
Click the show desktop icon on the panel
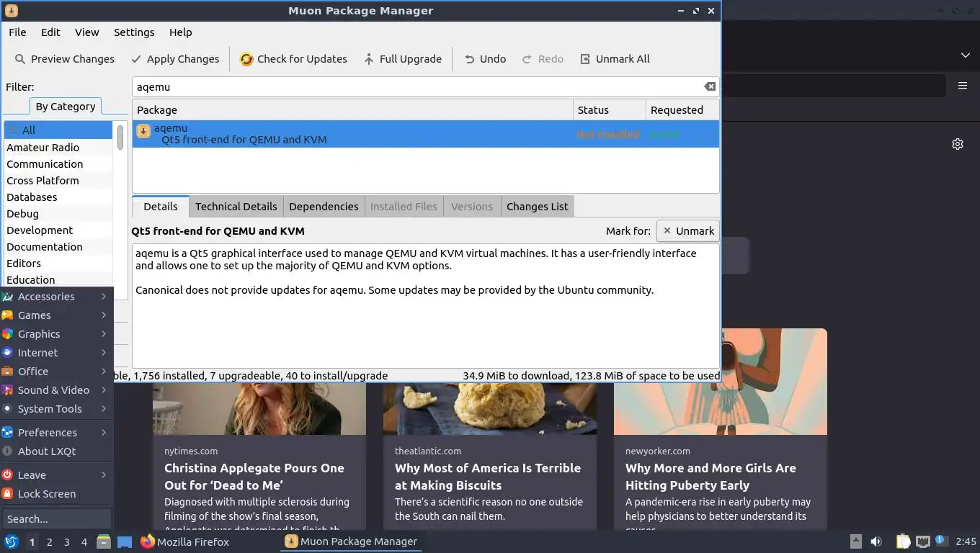(x=125, y=541)
